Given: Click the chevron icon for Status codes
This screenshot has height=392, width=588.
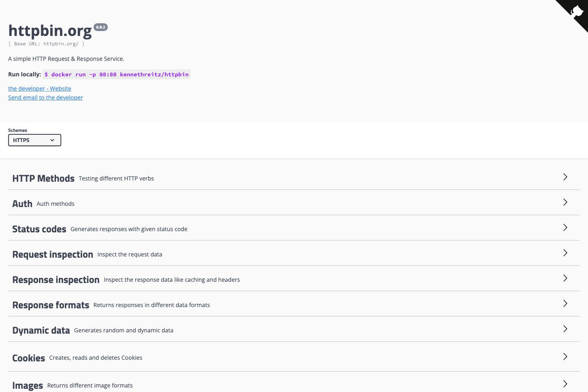Looking at the screenshot, I should pyautogui.click(x=565, y=227).
